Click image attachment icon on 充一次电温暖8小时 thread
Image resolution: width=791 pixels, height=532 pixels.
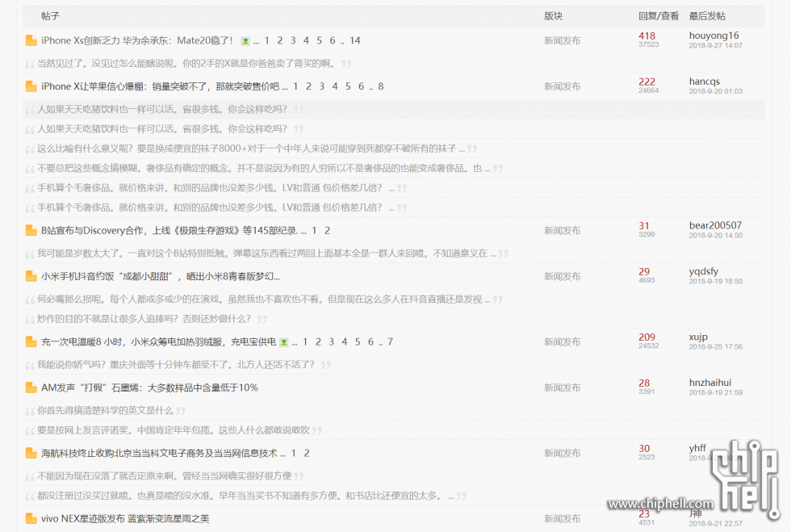tap(283, 342)
